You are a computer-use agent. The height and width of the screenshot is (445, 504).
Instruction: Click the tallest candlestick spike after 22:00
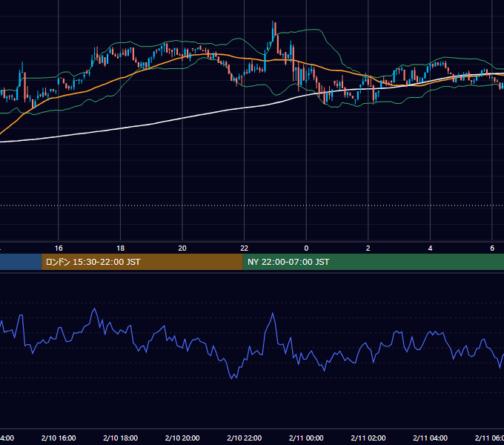tap(273, 30)
